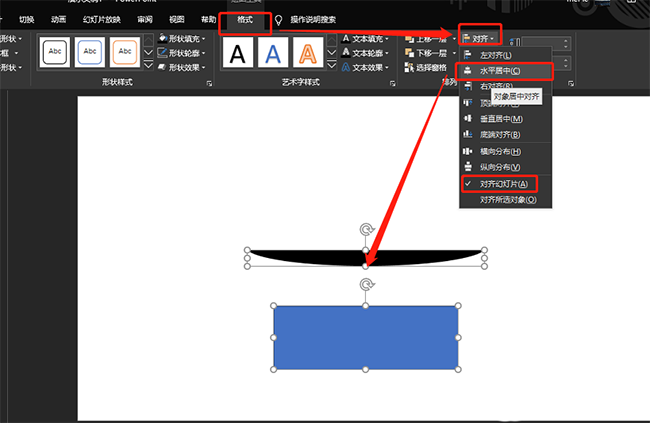Click the blue rectangle's right-middle resize handle

tap(458, 338)
